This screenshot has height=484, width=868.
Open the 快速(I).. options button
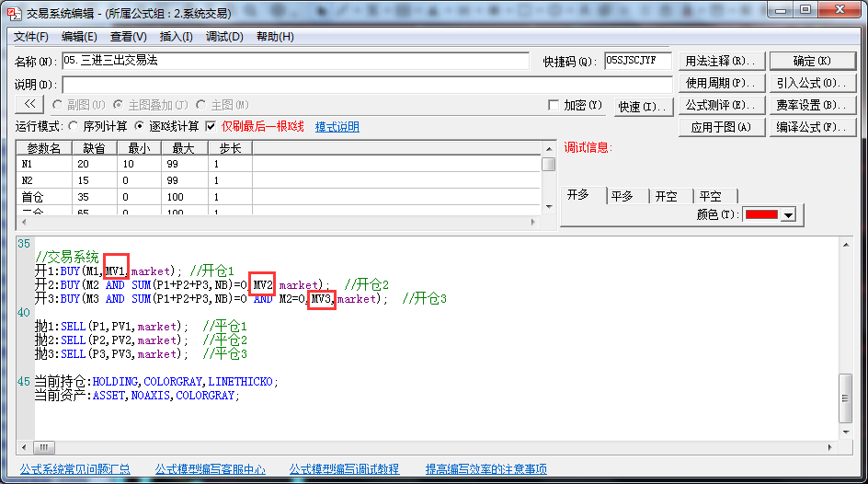point(642,107)
